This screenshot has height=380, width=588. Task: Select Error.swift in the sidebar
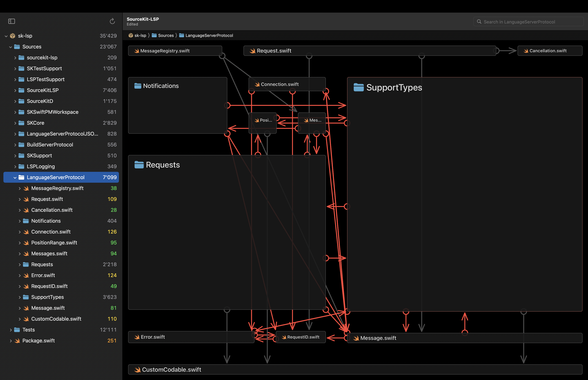click(61, 275)
